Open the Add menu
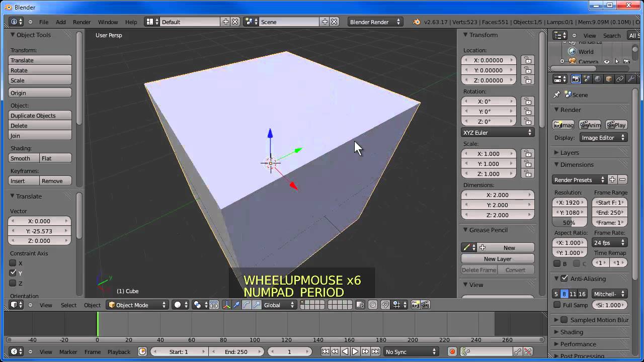The image size is (644, 362). pyautogui.click(x=61, y=22)
